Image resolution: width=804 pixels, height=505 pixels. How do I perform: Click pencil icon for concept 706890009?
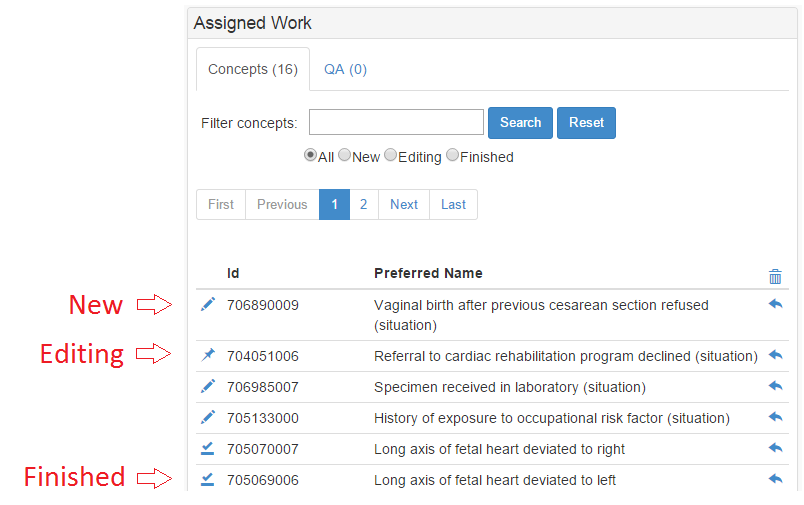coord(208,304)
